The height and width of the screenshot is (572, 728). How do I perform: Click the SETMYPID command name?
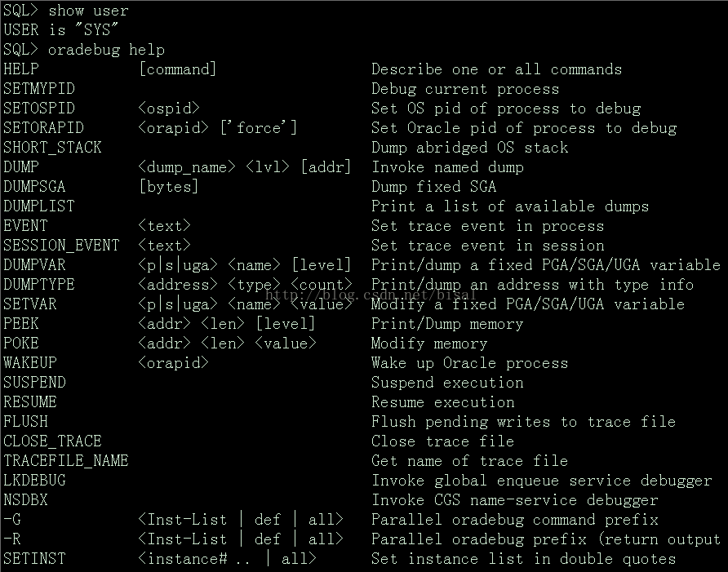pyautogui.click(x=39, y=89)
